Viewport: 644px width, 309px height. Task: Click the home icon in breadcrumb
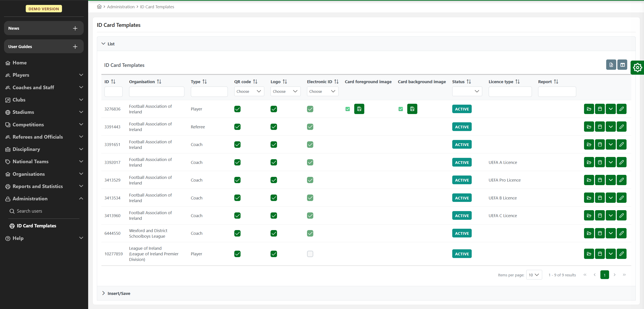point(99,6)
